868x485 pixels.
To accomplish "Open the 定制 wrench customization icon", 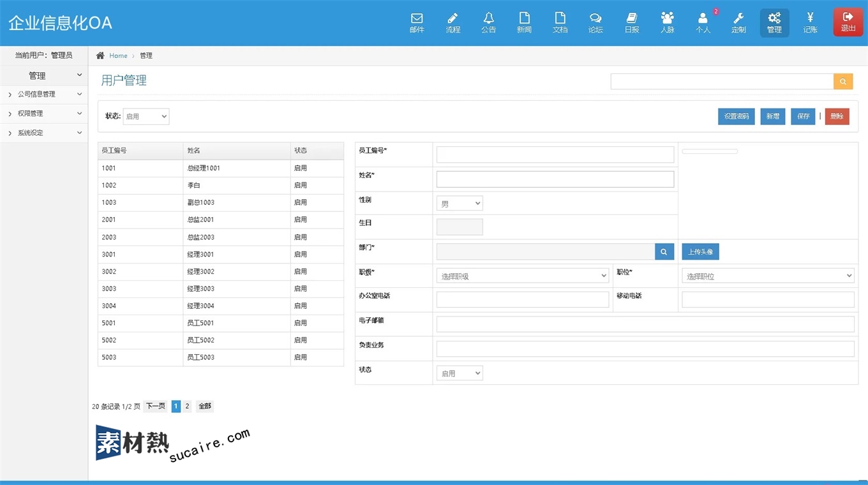I will coord(738,22).
